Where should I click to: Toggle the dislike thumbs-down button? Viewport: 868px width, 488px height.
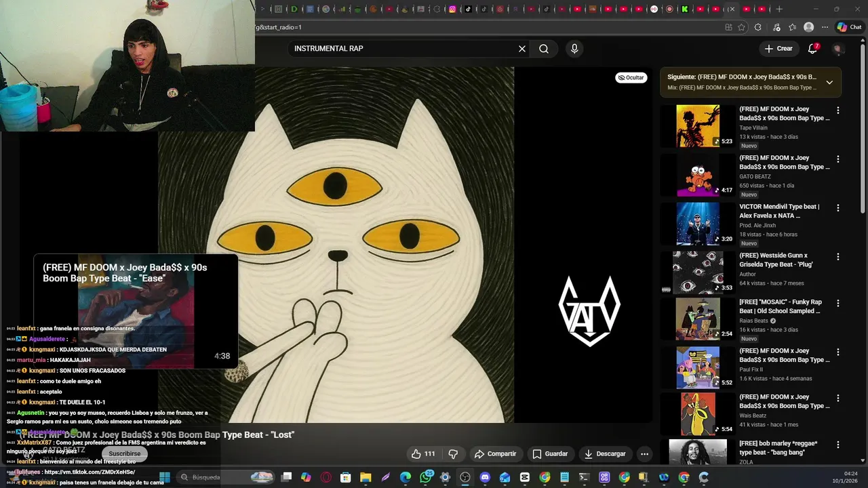[x=454, y=454]
